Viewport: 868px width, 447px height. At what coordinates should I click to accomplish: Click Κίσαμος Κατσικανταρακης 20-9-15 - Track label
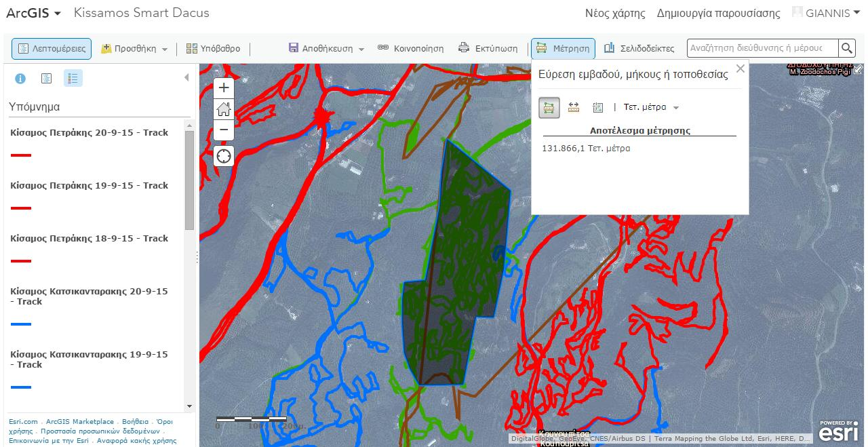click(89, 296)
